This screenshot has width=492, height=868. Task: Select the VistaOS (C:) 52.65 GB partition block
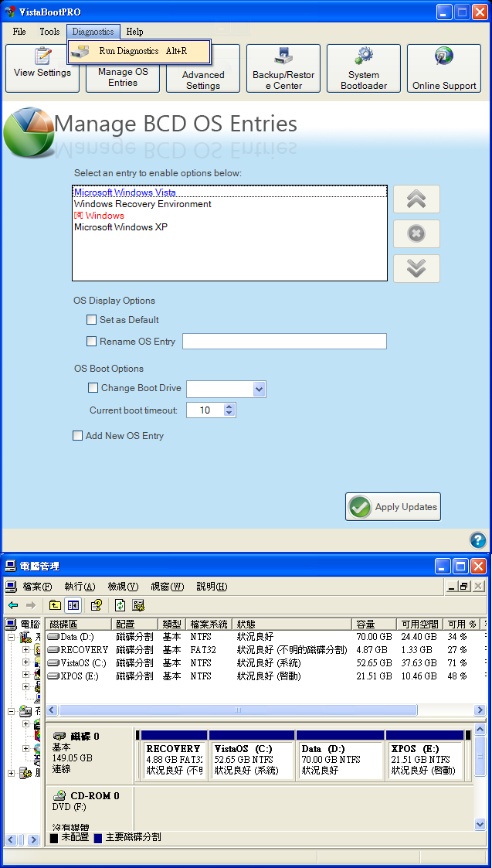coord(252,754)
